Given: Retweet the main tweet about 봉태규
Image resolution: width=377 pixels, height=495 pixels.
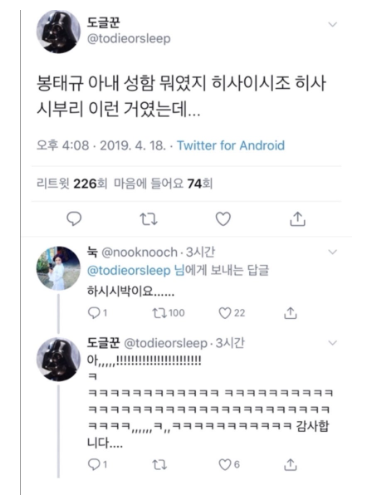Looking at the screenshot, I should click(148, 219).
